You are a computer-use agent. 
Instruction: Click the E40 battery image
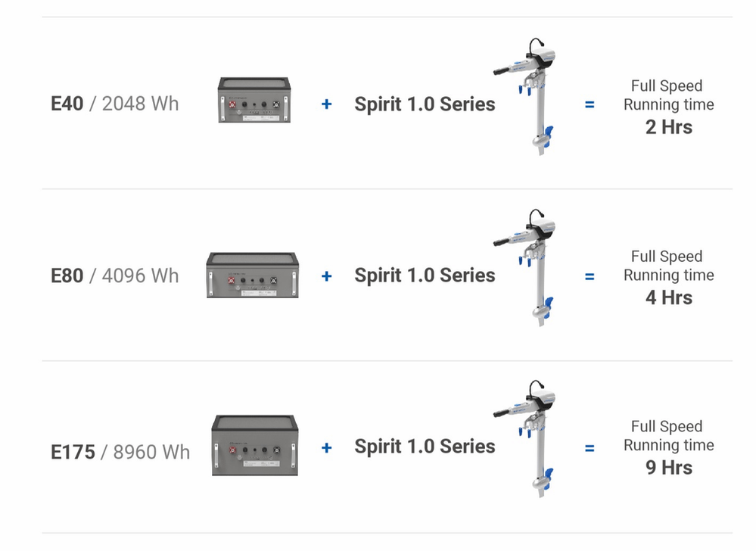coord(256,99)
